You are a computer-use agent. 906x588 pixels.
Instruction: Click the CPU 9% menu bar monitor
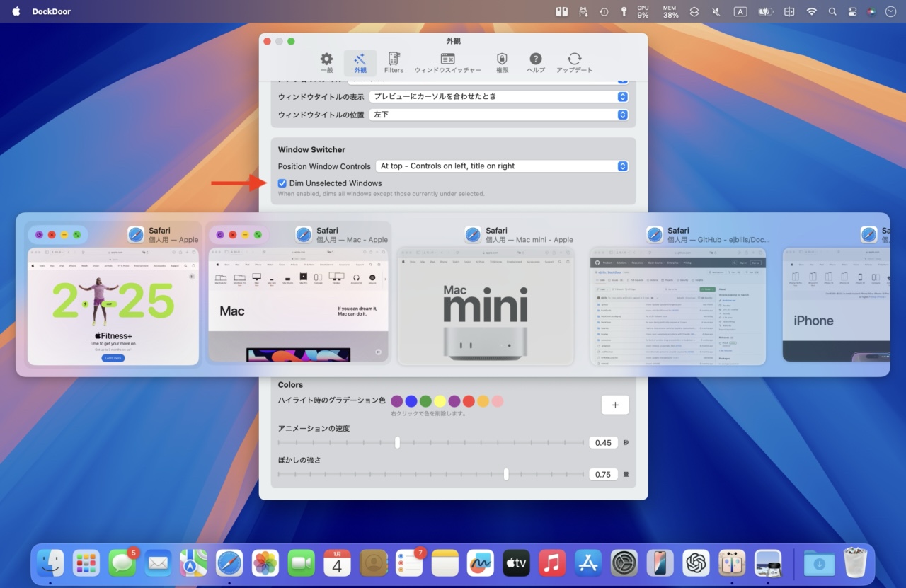tap(643, 11)
